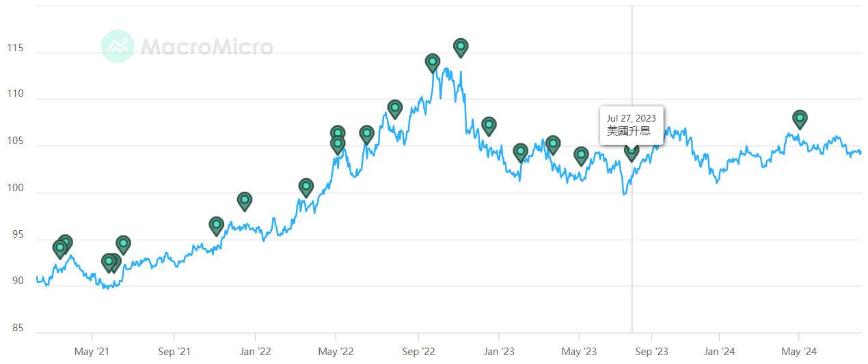Click the last event marker before May '23

[553, 143]
